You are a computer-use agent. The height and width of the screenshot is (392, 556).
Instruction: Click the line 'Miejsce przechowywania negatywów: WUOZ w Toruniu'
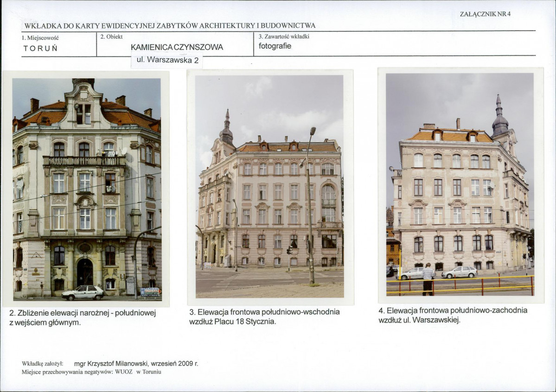pos(91,372)
